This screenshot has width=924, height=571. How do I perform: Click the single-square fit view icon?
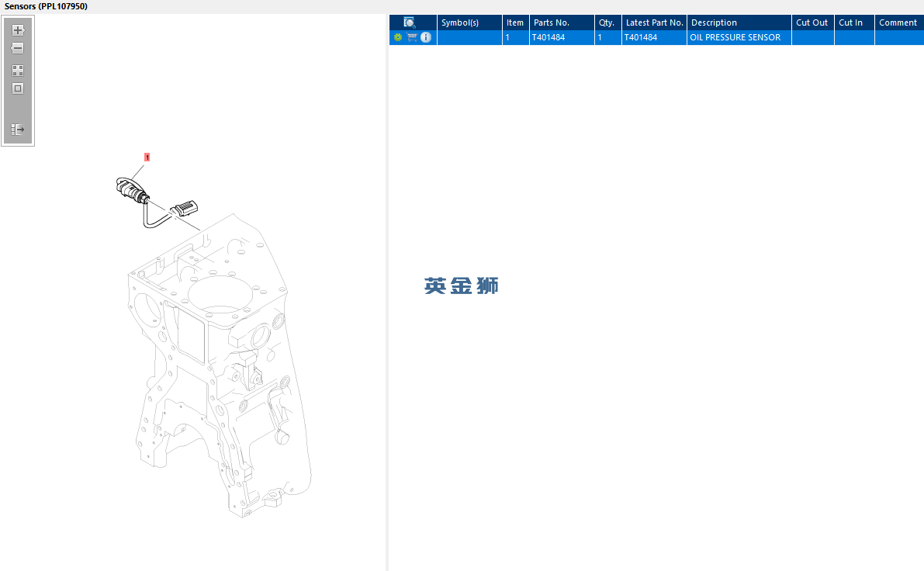[18, 88]
